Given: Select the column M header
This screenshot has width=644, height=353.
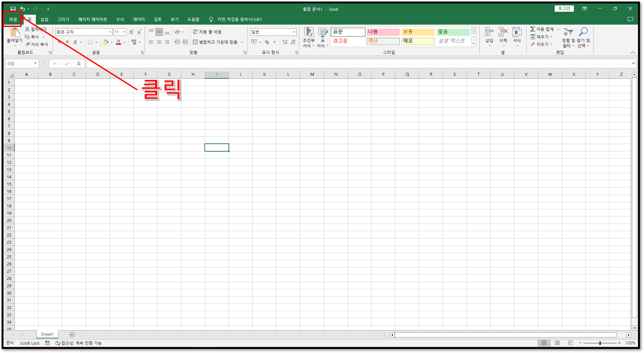Looking at the screenshot, I should pos(312,74).
